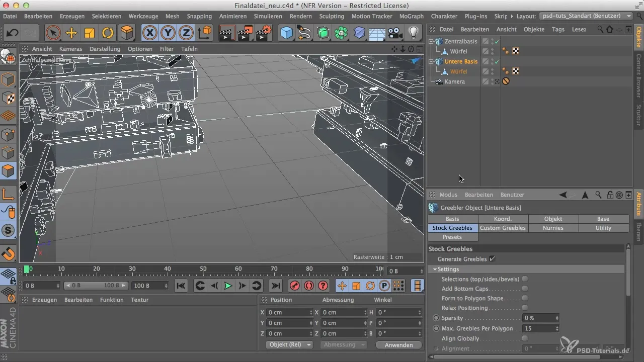The height and width of the screenshot is (362, 644).
Task: Open viewport Kameras menu
Action: tap(70, 49)
